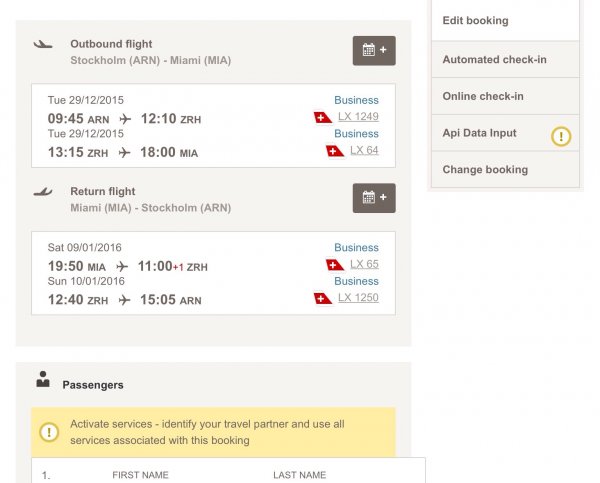
Task: Click the Swiss logo beside LX 1250
Action: coord(322,298)
